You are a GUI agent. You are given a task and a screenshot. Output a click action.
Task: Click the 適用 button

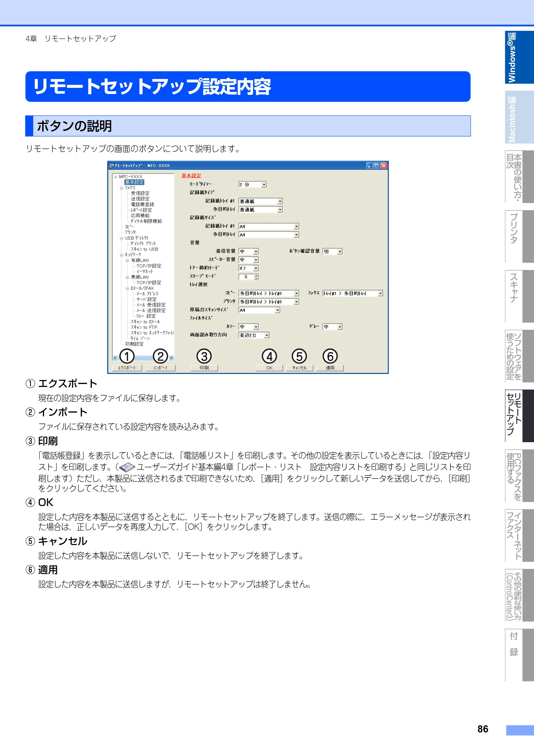coord(330,368)
